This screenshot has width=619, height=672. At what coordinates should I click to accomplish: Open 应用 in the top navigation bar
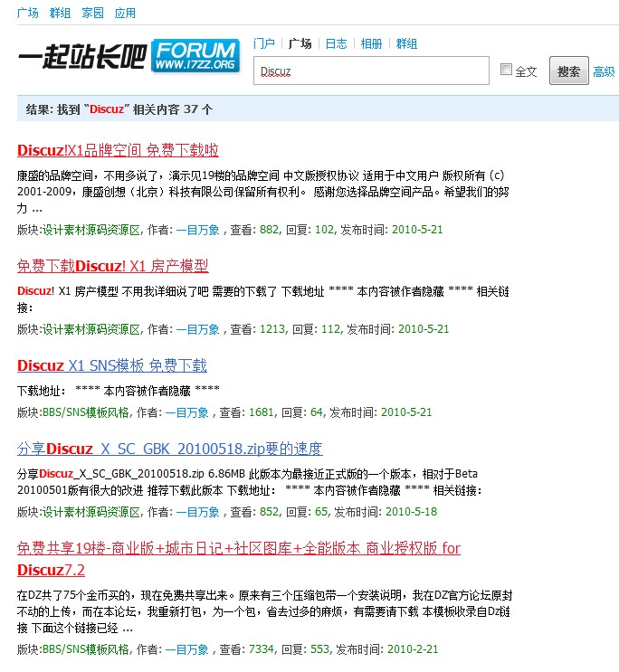(x=125, y=13)
